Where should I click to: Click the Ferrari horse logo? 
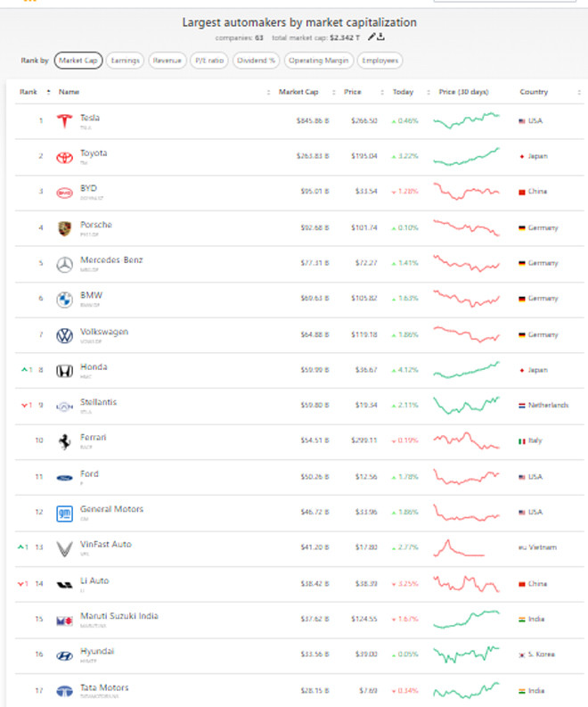click(64, 441)
